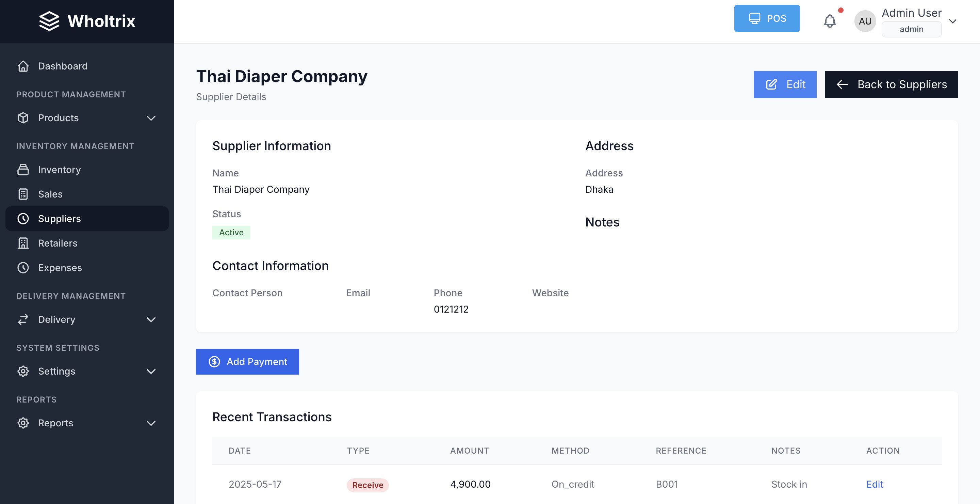Open the Admin User account dropdown
The height and width of the screenshot is (504, 980).
point(952,21)
